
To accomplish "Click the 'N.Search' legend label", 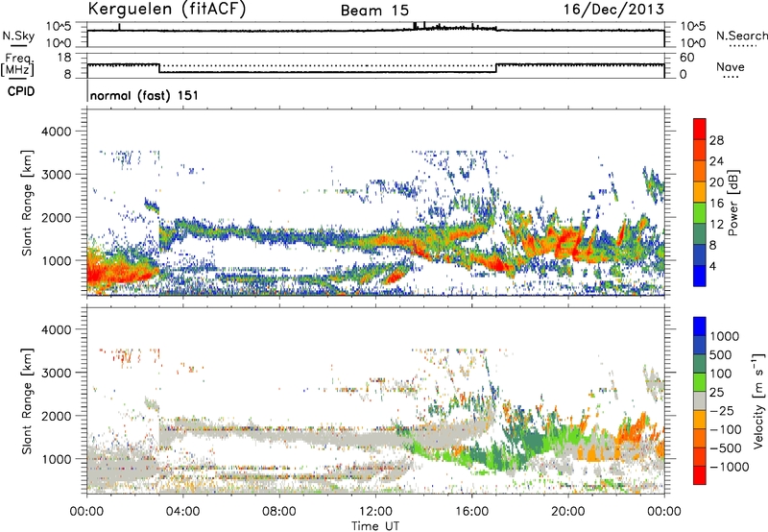I will (741, 36).
